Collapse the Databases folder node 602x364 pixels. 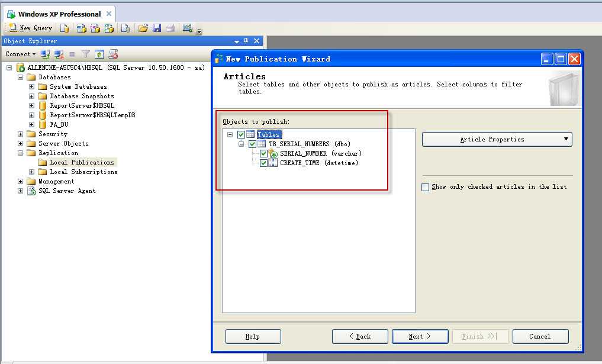(x=20, y=77)
